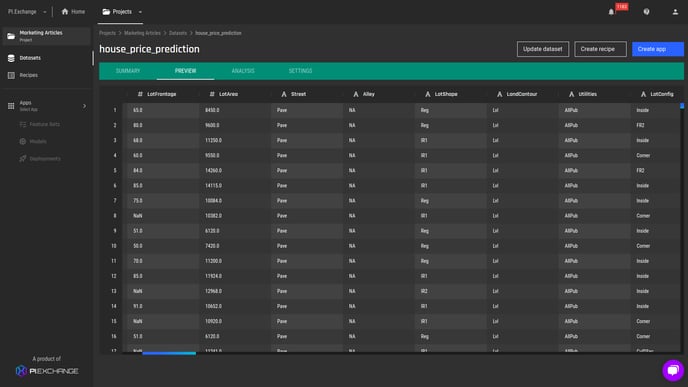688x387 pixels.
Task: Click the blue horizontal scrollbar thumb of the table
Action: (x=169, y=353)
